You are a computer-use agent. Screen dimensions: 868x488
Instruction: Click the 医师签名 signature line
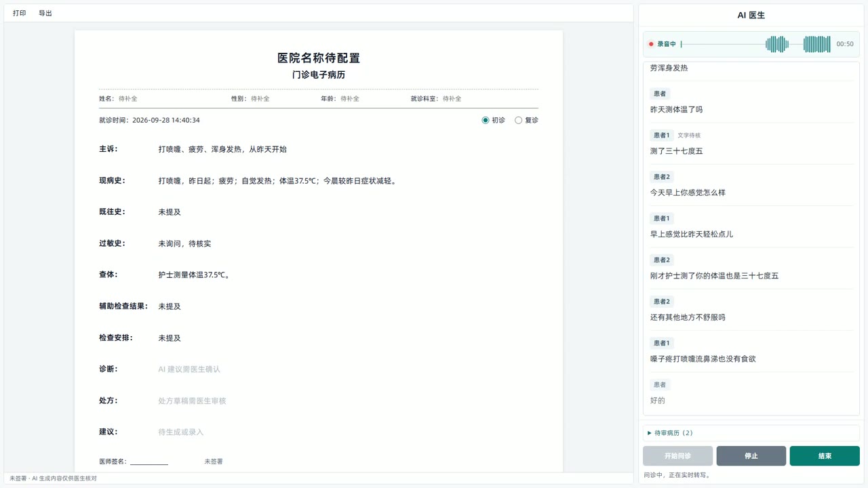149,462
